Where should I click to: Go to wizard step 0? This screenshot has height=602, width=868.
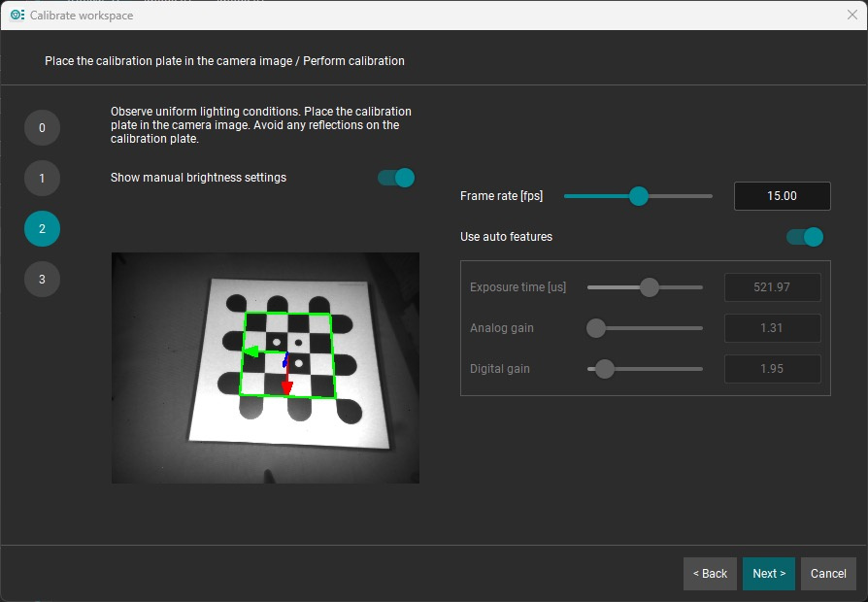click(x=42, y=128)
